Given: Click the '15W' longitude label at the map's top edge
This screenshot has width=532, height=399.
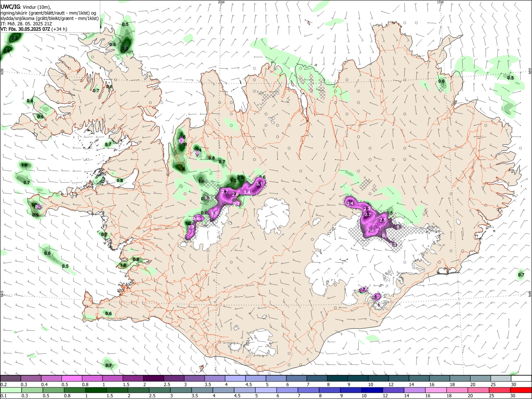Looking at the screenshot, I should point(440,2).
